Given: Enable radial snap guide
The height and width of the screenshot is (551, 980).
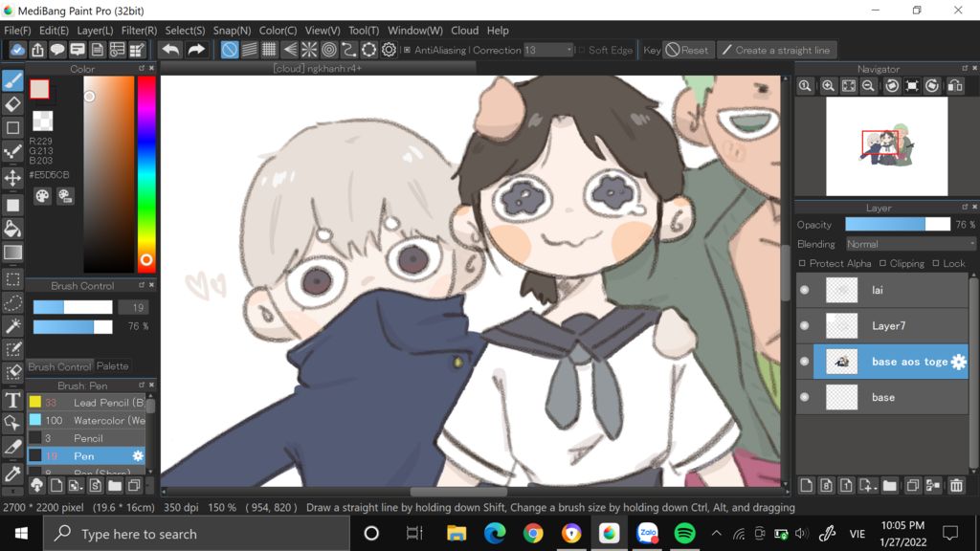Looking at the screenshot, I should 309,50.
